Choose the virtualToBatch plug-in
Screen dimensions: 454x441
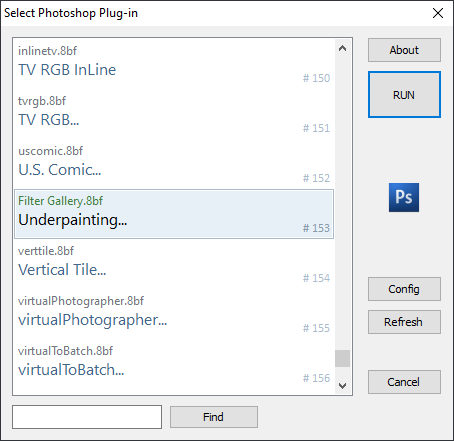click(174, 364)
